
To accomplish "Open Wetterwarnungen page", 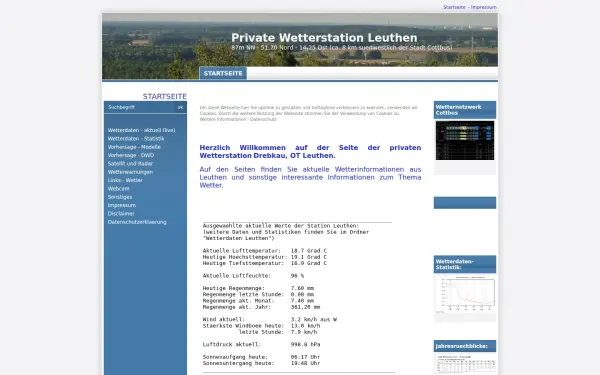I will coord(130,172).
